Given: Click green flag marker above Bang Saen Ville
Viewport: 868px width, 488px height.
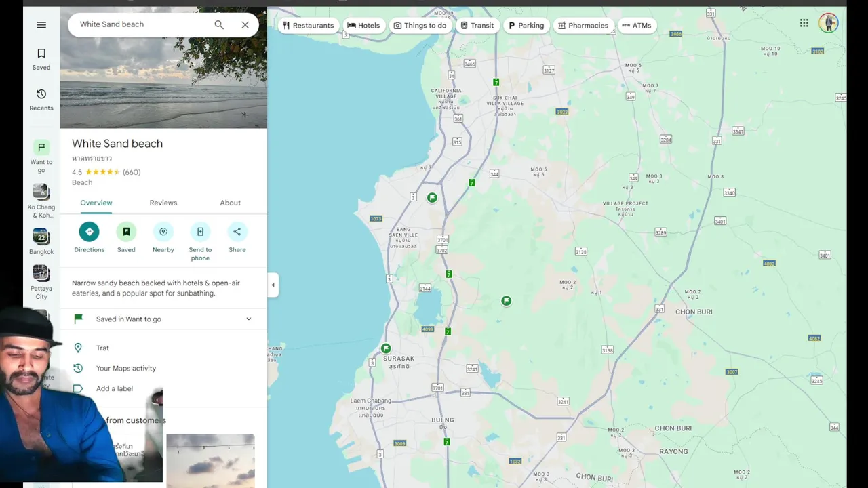Looking at the screenshot, I should [x=432, y=198].
